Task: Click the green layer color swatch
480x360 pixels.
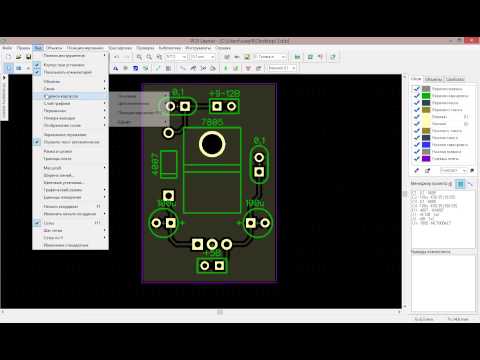Action: [426, 96]
